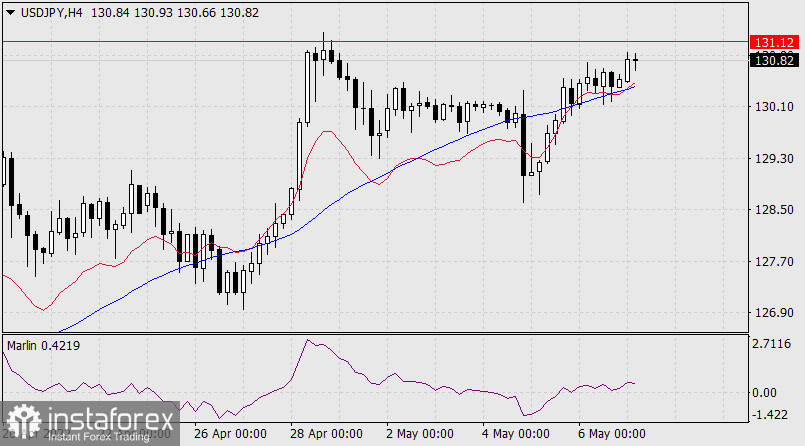Select the OHLC values 130.84 130.93 130.66 130.82

pyautogui.click(x=175, y=13)
